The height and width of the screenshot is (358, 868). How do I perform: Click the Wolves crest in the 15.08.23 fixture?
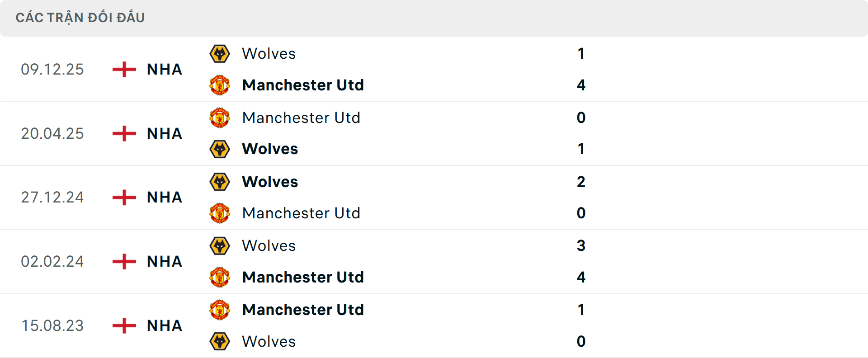click(220, 341)
